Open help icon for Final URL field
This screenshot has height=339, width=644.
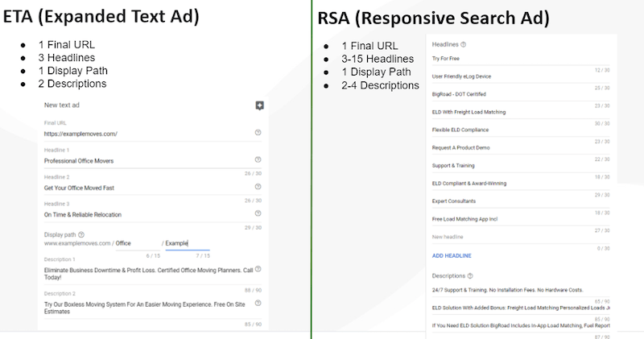coord(258,132)
